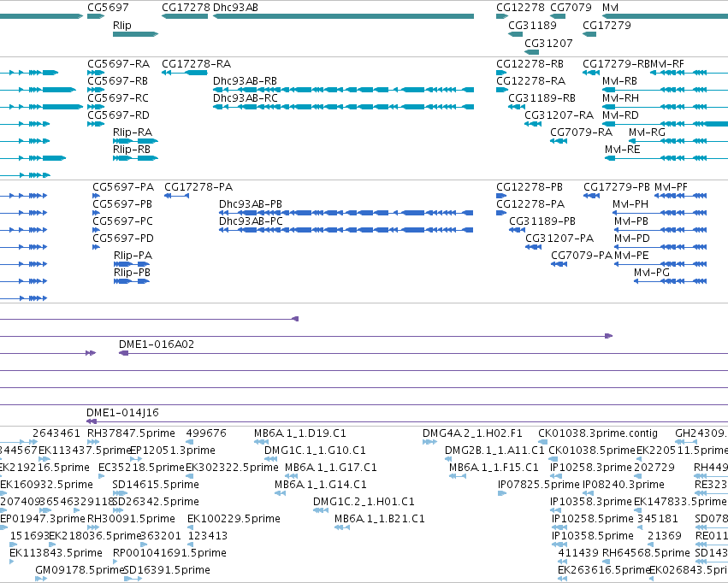Select the Mvl-PH protein label
The width and height of the screenshot is (728, 583).
[630, 204]
